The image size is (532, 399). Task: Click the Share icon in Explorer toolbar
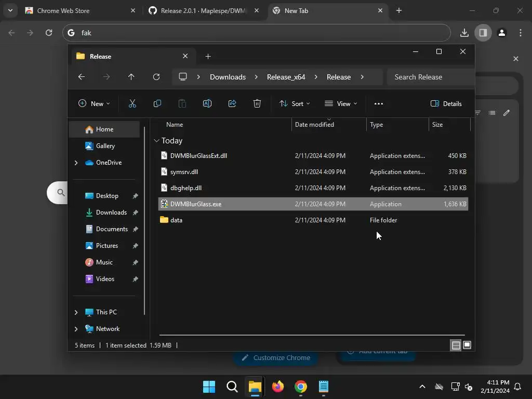(232, 103)
